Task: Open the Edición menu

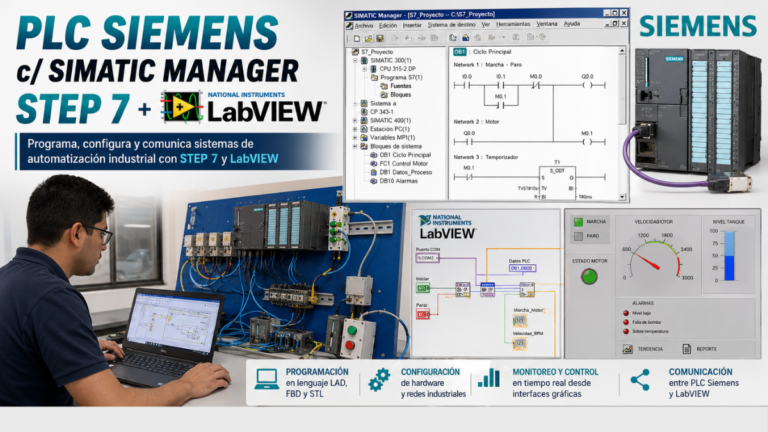Action: point(388,24)
